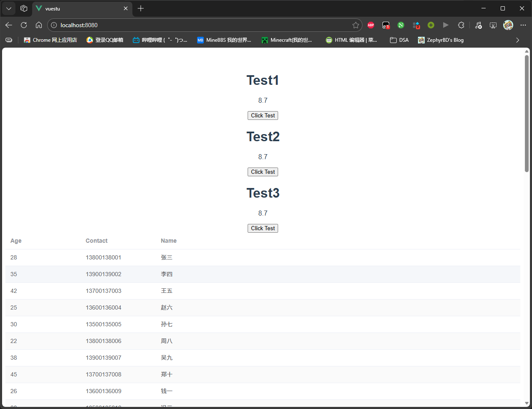
Task: Click the green N extension icon
Action: pos(401,25)
